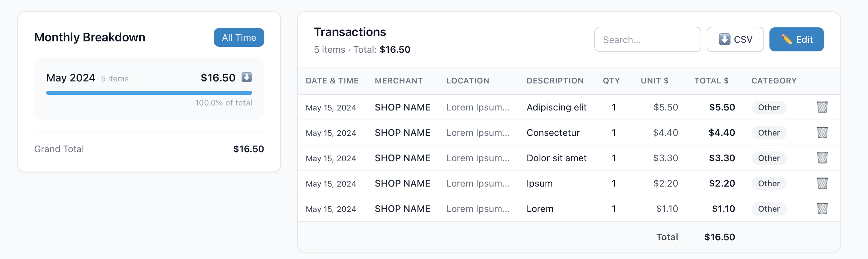868x259 pixels.
Task: Change category tag on the Adipiscing elit row
Action: click(768, 107)
